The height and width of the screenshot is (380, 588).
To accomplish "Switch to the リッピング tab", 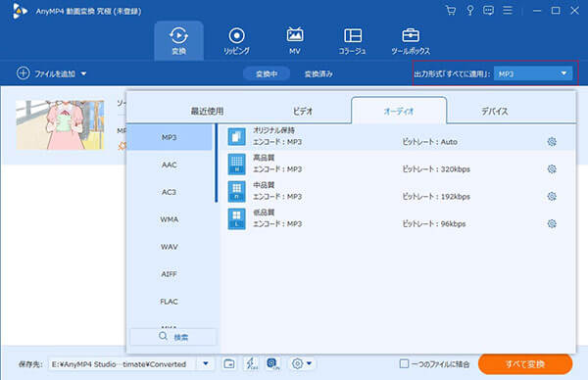I will click(x=236, y=40).
